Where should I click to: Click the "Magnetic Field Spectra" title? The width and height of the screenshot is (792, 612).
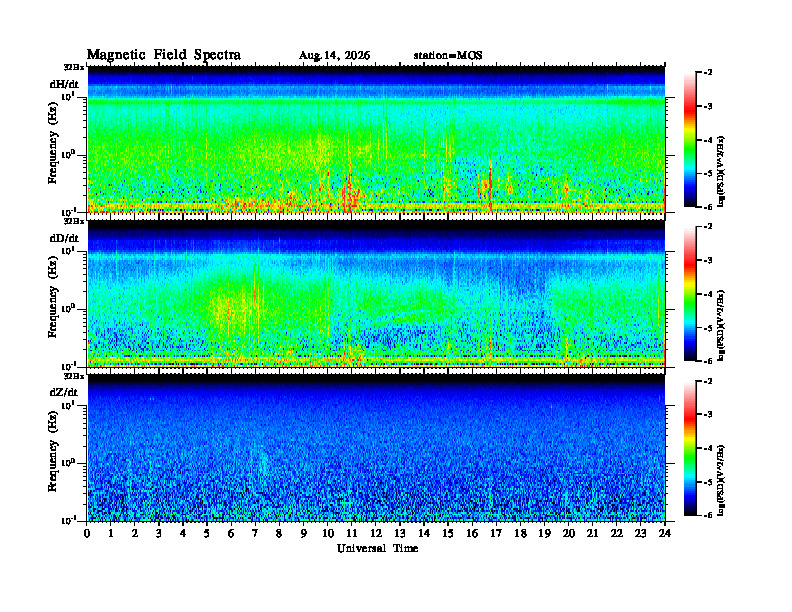tap(164, 55)
